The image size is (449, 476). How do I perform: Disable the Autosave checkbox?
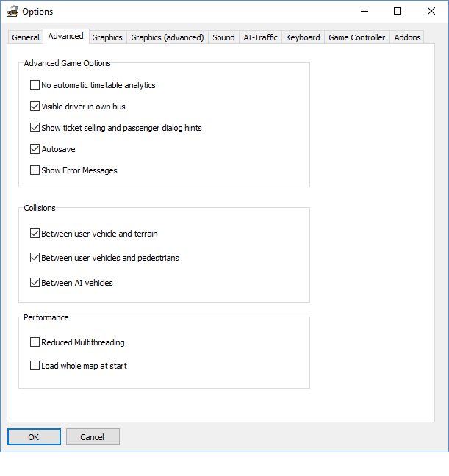35,149
